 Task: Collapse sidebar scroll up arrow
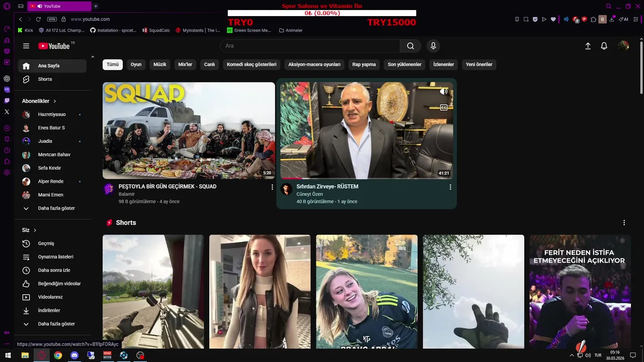(93, 57)
